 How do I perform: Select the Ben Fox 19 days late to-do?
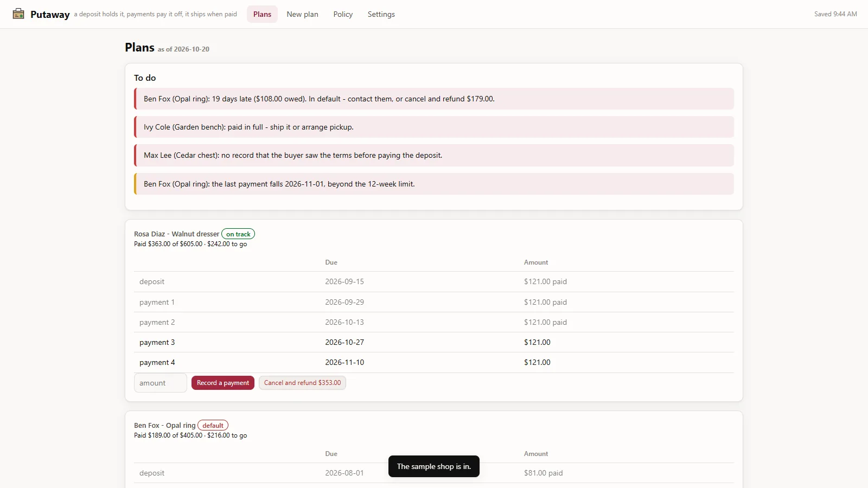(x=434, y=99)
